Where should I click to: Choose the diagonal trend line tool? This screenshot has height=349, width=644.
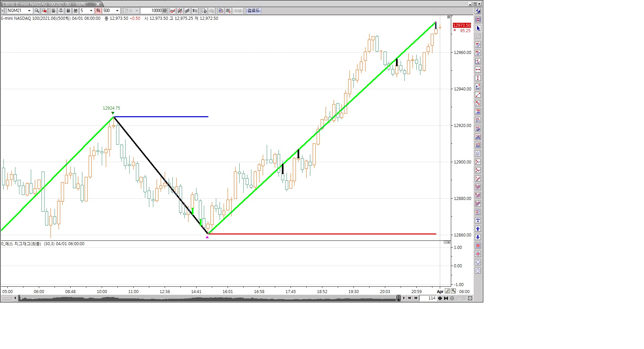point(478,95)
